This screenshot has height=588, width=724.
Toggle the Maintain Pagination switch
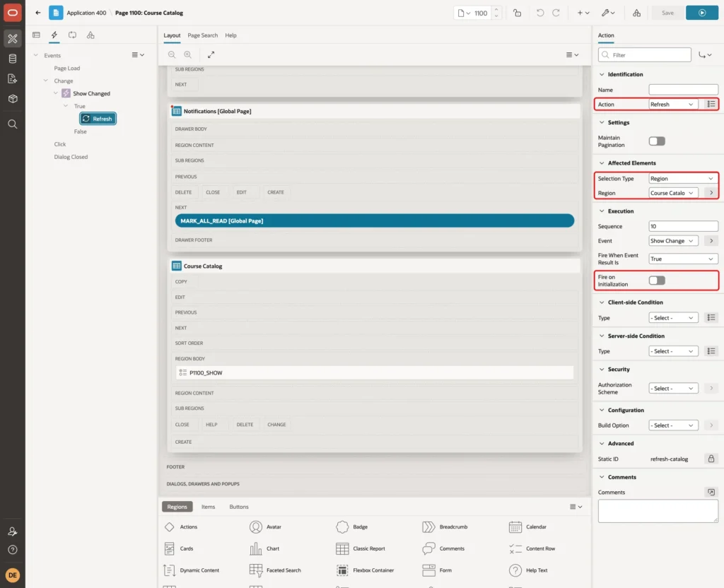[657, 141]
